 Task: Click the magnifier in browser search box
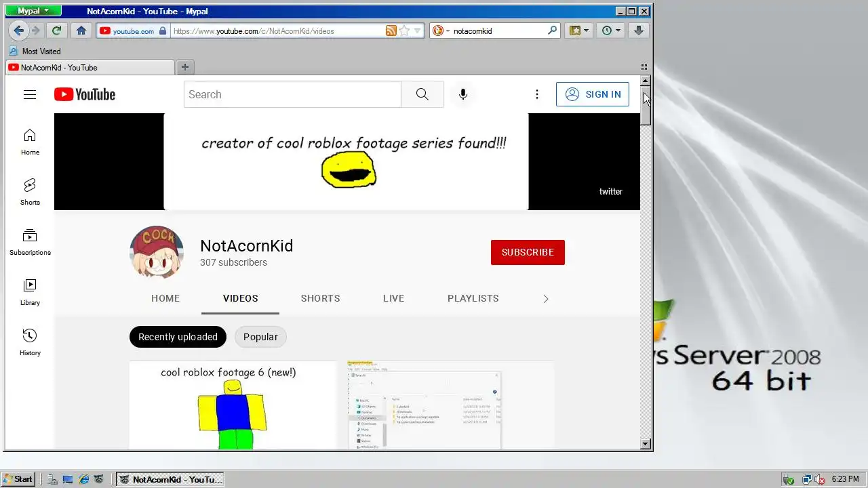click(x=552, y=30)
